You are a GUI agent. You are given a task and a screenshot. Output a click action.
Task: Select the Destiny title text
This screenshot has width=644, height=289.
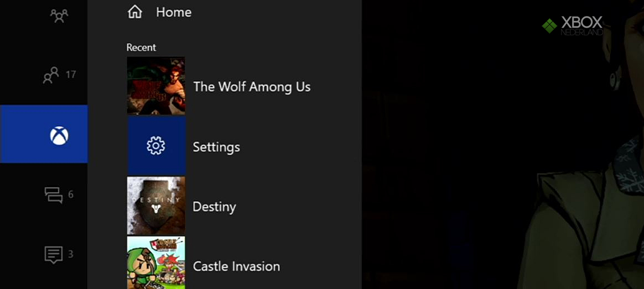pyautogui.click(x=215, y=207)
